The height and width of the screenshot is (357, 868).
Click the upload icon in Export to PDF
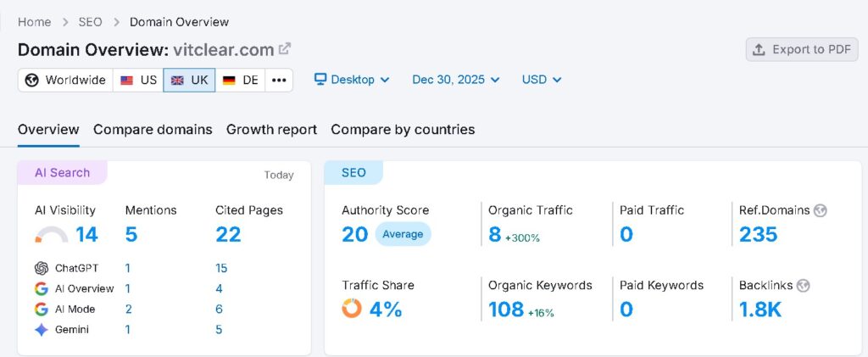click(x=759, y=49)
